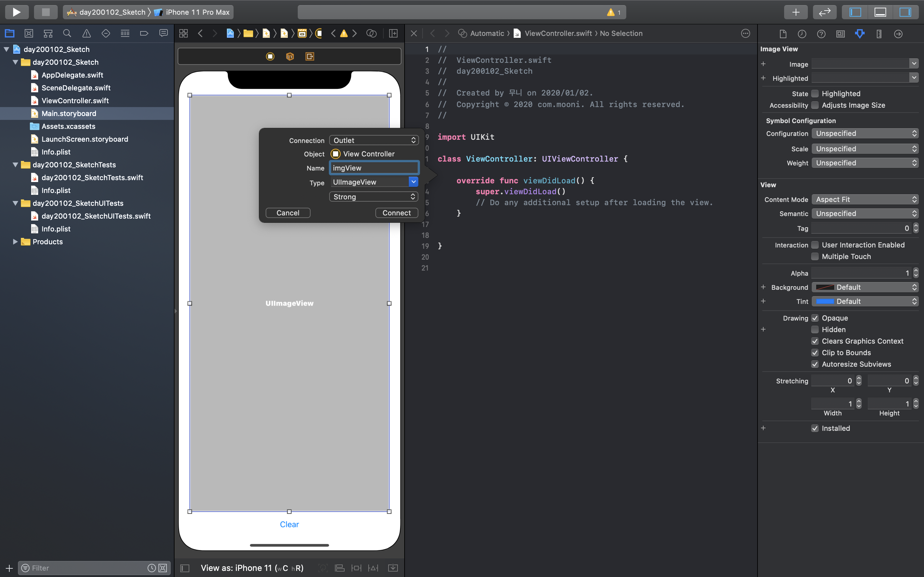Image resolution: width=924 pixels, height=577 pixels.
Task: Open the Quick Help inspector icon
Action: (821, 34)
